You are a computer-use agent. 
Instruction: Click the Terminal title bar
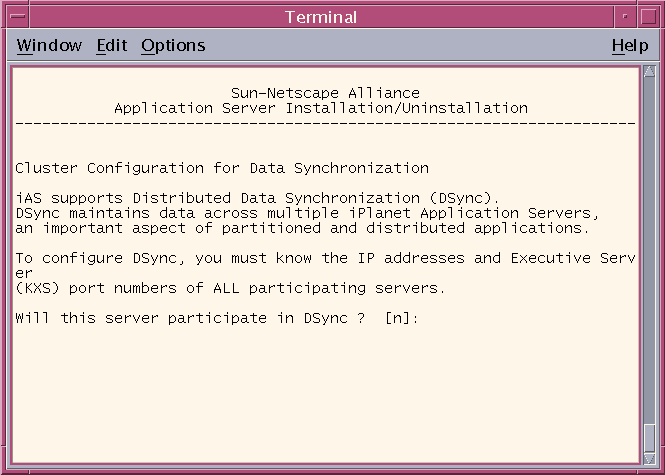click(x=321, y=17)
